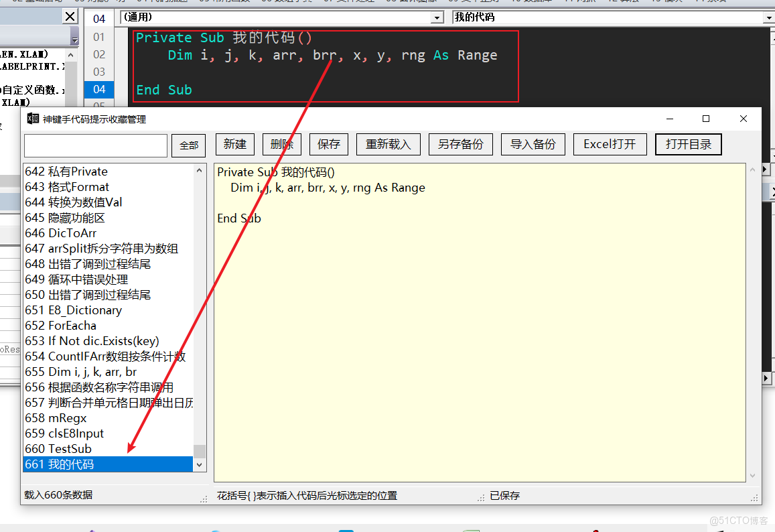Open the 我的代码 procedure dropdown

click(769, 17)
